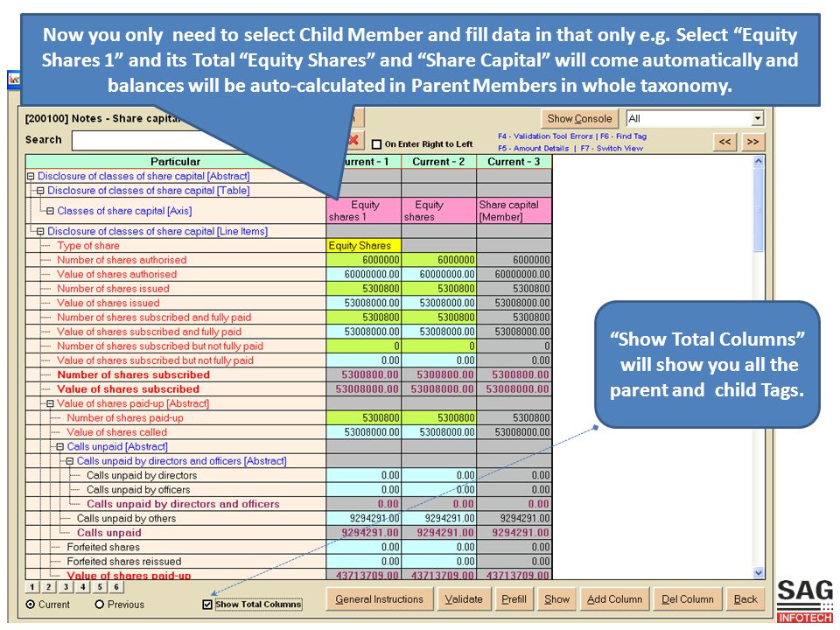The image size is (840, 630).
Task: Collapse Calls unpaid by directors and officers [Abstract]
Action: (70, 461)
